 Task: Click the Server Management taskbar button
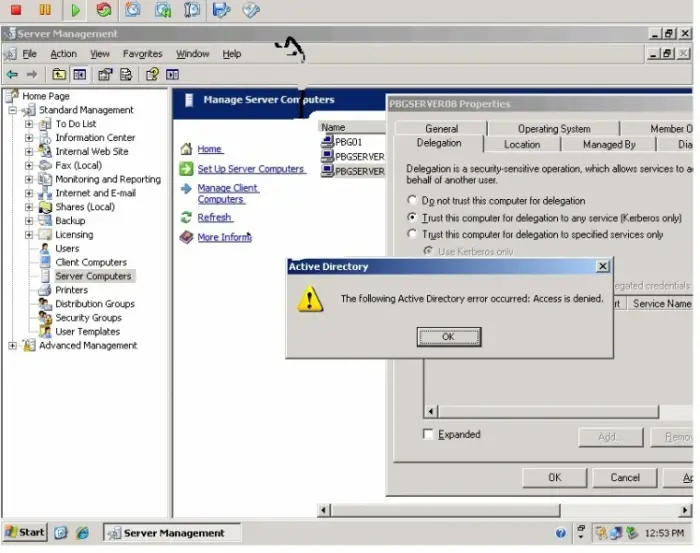172,532
